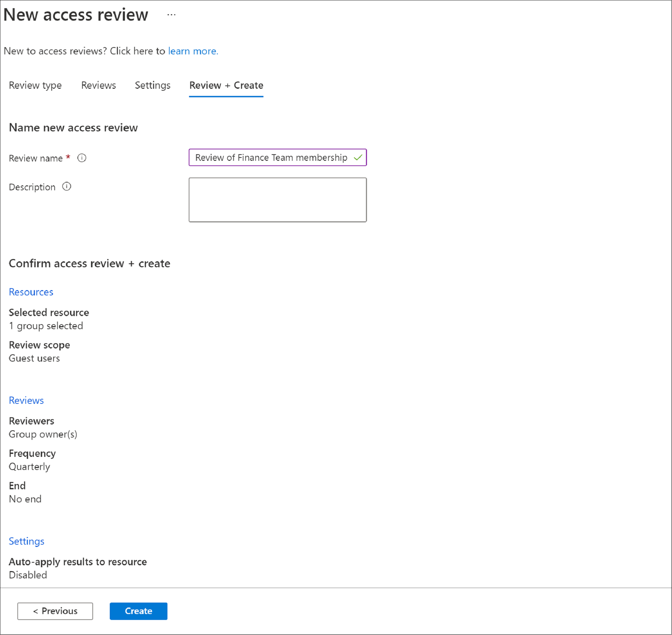Click the Create button
The width and height of the screenshot is (672, 635).
click(139, 610)
